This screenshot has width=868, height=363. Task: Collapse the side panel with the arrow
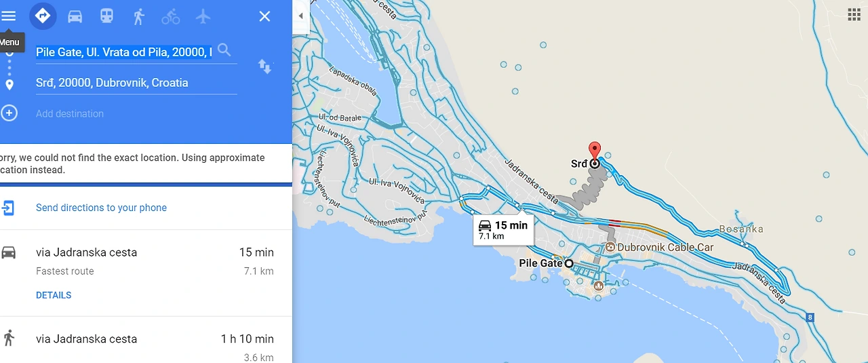[x=300, y=16]
